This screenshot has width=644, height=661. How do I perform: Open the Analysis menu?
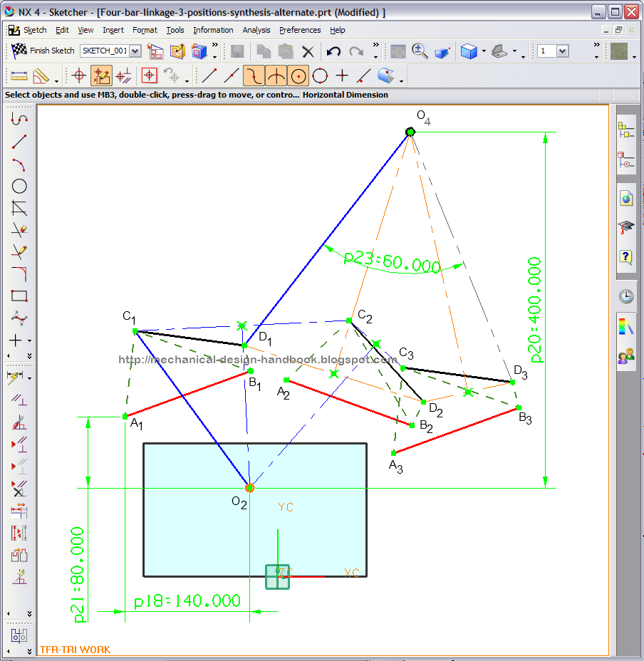(256, 30)
